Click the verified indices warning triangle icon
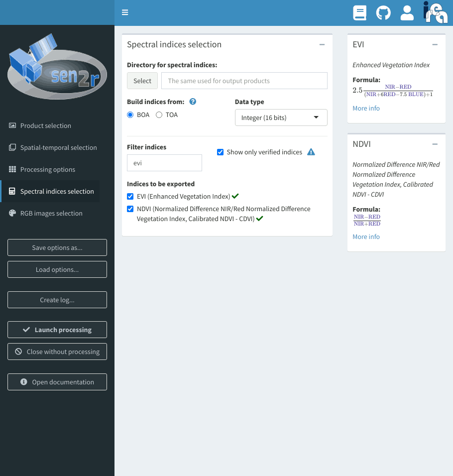The image size is (453, 476). 311,152
